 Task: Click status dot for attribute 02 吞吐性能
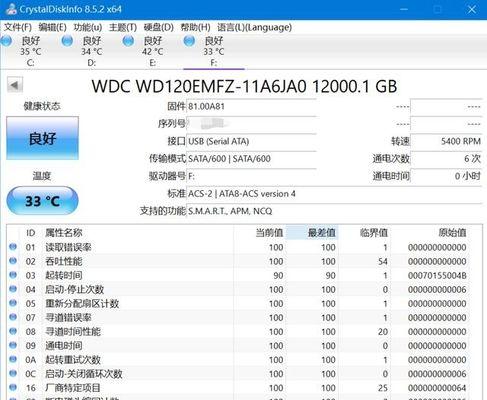click(13, 261)
